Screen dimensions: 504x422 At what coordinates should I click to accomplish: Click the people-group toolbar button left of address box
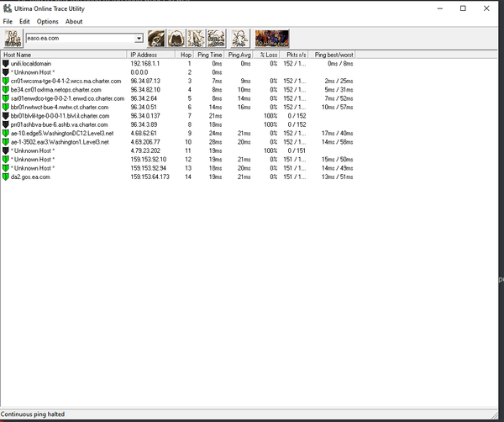(x=13, y=39)
